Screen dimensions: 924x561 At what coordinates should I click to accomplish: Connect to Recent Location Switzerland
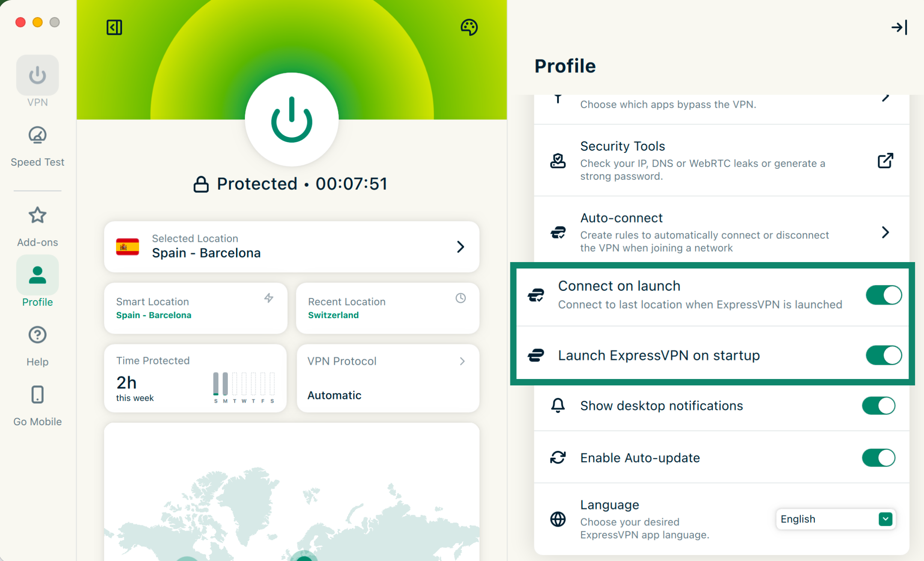pyautogui.click(x=387, y=308)
